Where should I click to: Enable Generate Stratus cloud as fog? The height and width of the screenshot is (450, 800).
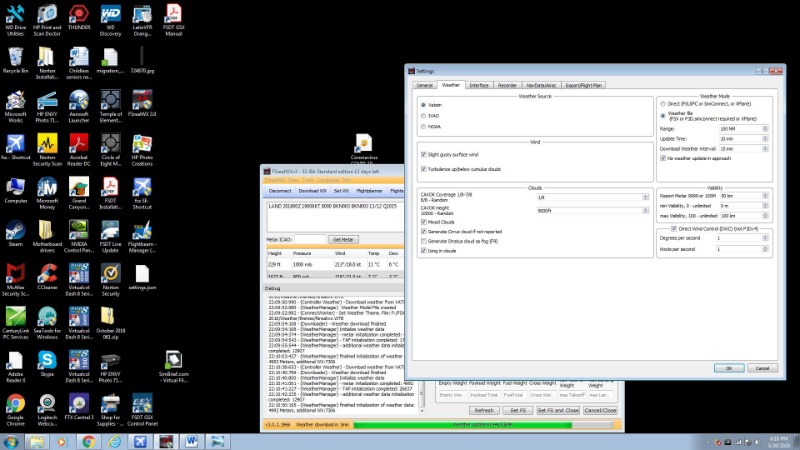[x=423, y=241]
